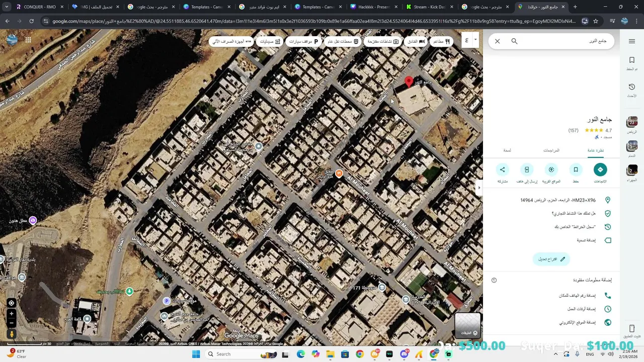Click the مطل هتون purple marker
Image resolution: width=644 pixels, height=362 pixels.
tap(33, 220)
